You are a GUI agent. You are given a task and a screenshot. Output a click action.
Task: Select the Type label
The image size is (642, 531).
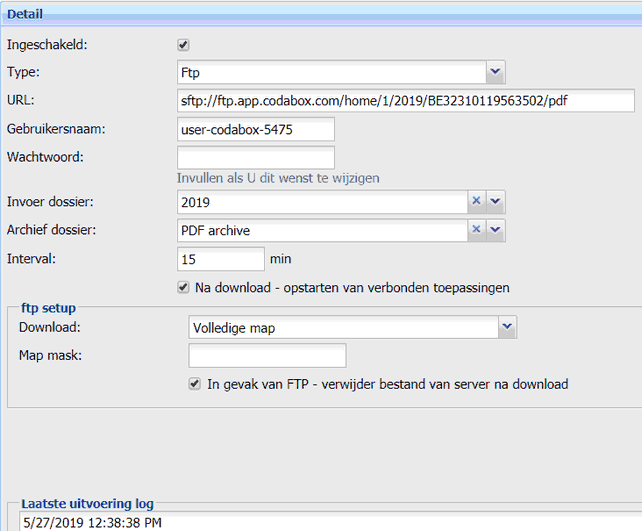tap(23, 72)
